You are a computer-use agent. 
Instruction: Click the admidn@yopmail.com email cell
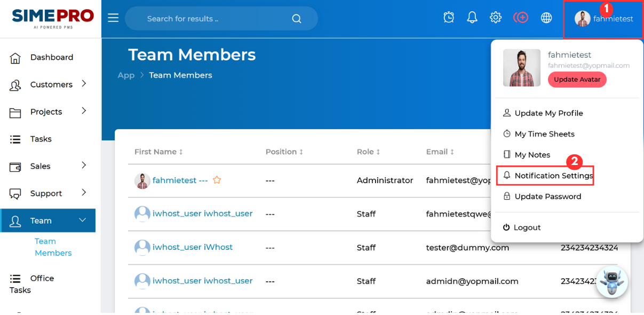pyautogui.click(x=472, y=281)
